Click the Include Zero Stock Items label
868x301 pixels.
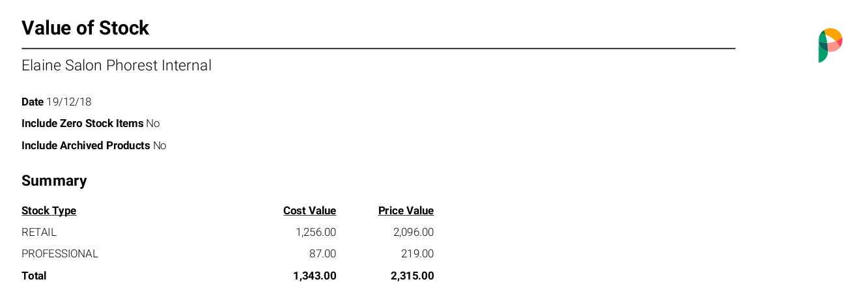tap(83, 123)
